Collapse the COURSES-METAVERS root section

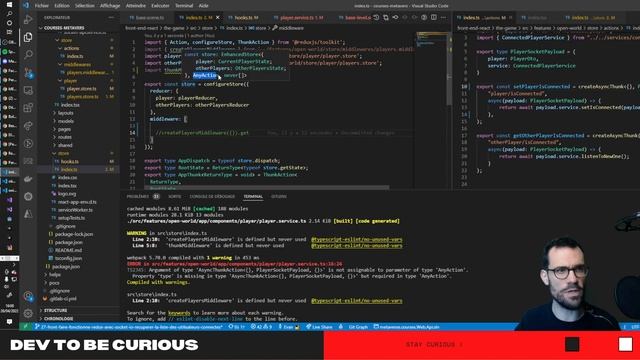[x=78, y=28]
